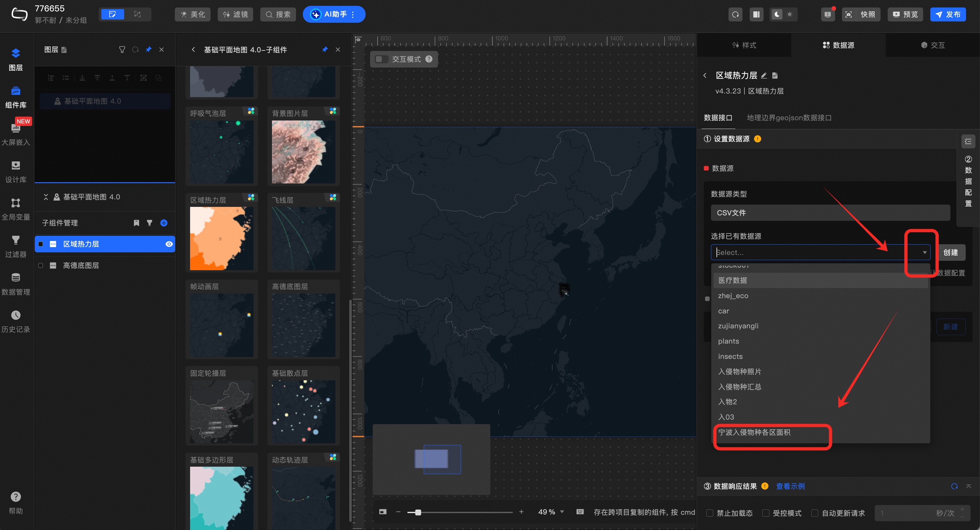Expand the 选择已有数据源 dropdown arrow
This screenshot has width=980, height=530.
(x=924, y=252)
